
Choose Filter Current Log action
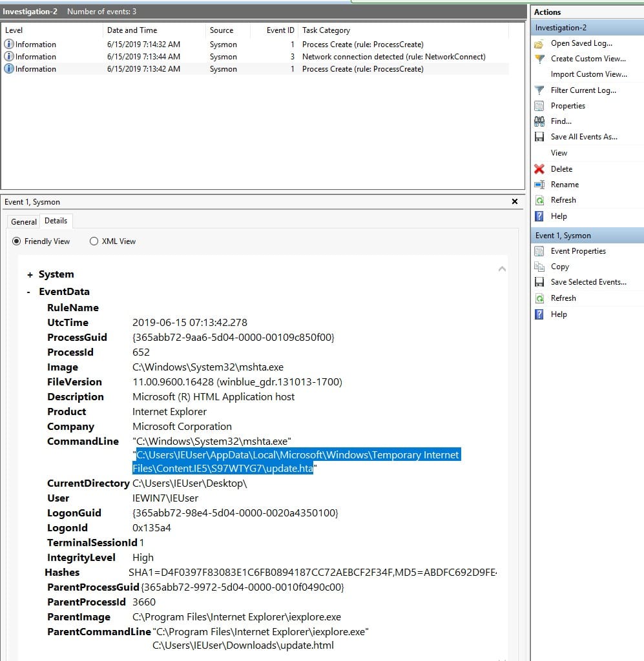coord(583,90)
